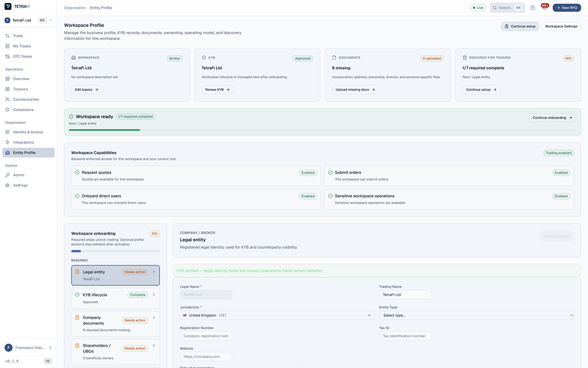Screen dimensions: 588x368
Task: Go to Treasury section
Action: (28, 89)
